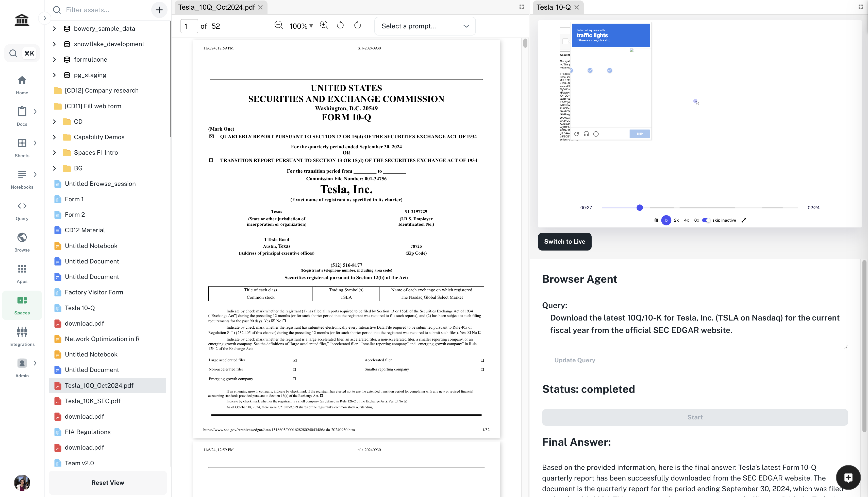Click Reset View button
Image resolution: width=868 pixels, height=497 pixels.
(108, 483)
